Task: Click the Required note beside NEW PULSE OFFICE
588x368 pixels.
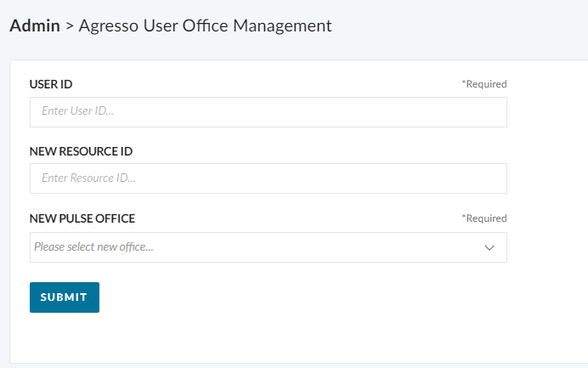Action: click(484, 218)
